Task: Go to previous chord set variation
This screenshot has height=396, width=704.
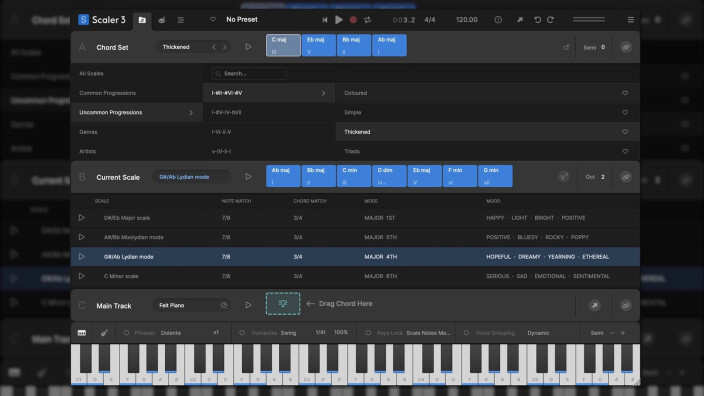Action: (214, 47)
